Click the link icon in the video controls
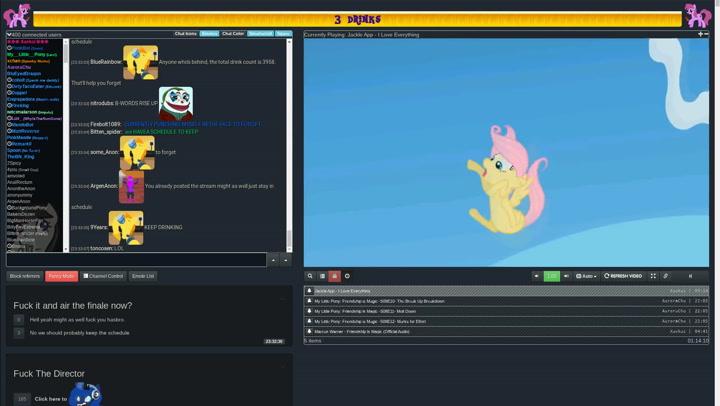720x406 pixels. point(666,276)
